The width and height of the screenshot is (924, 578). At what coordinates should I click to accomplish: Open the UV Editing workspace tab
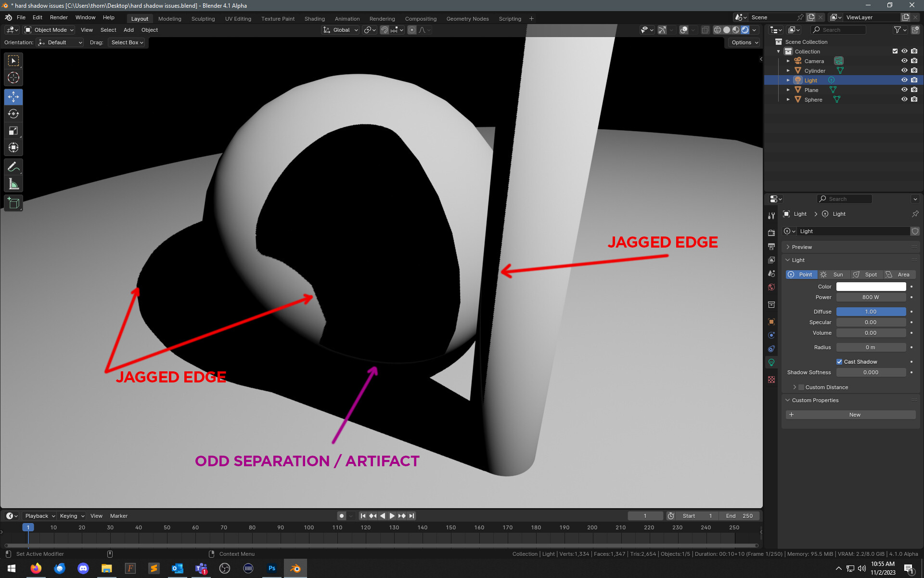click(237, 18)
